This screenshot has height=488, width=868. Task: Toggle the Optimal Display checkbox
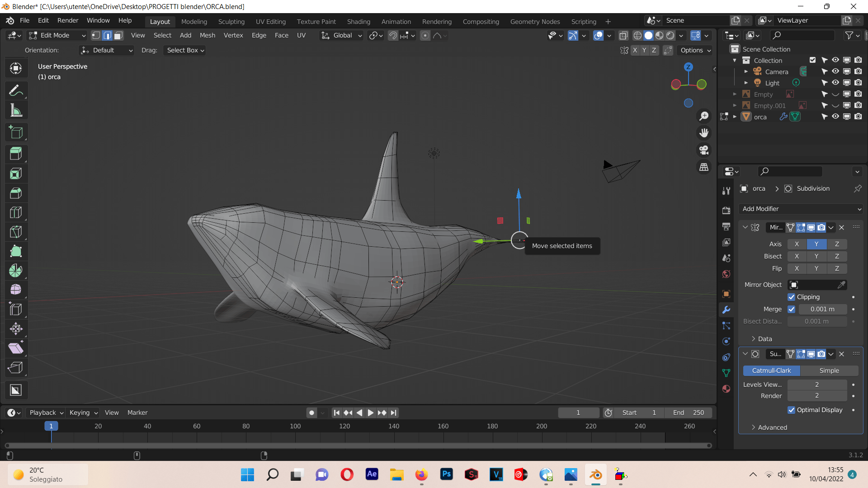[x=791, y=410]
